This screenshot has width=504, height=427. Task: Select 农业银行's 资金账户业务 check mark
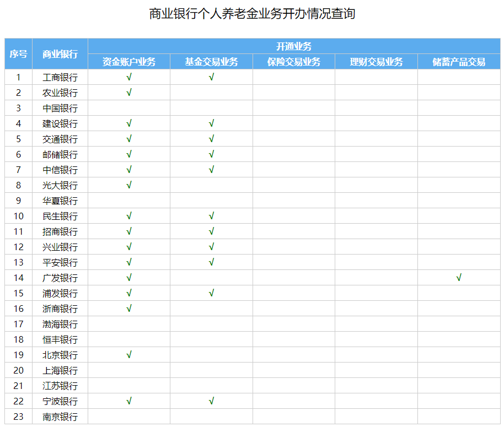(x=129, y=93)
